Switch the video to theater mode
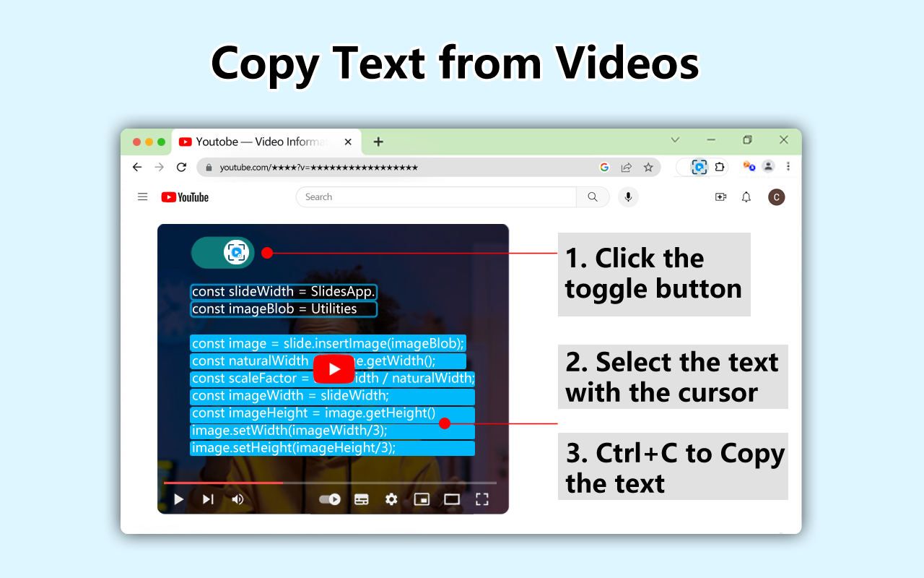Viewport: 924px width, 578px height. tap(452, 499)
